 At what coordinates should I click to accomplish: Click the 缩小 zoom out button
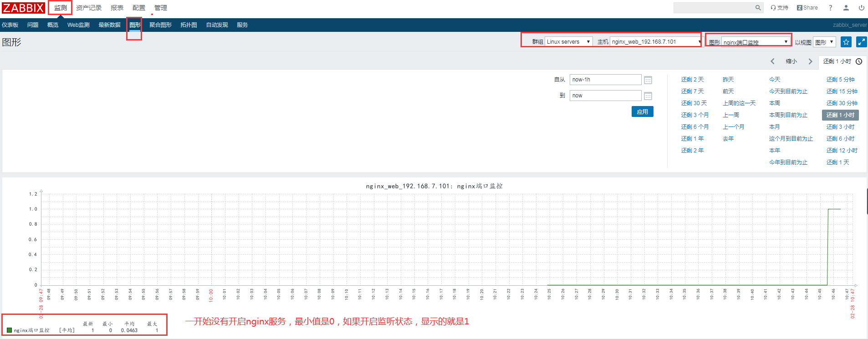tap(791, 61)
